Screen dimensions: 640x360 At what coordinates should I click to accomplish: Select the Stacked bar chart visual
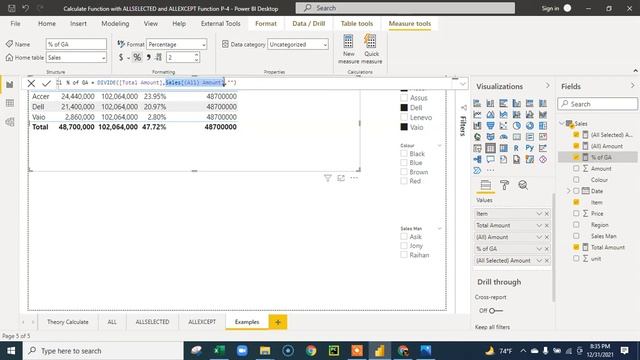pyautogui.click(x=477, y=103)
